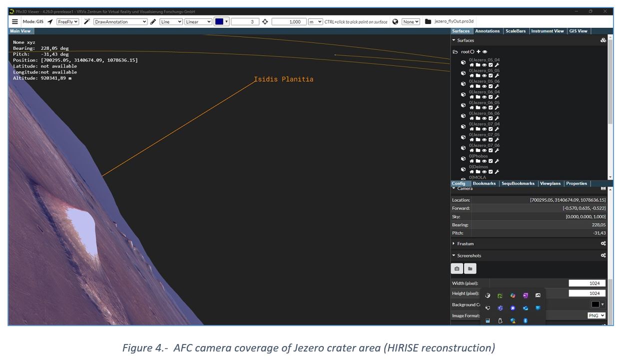621x364 pixels.
Task: Click the plus icon next to root
Action: tap(478, 52)
